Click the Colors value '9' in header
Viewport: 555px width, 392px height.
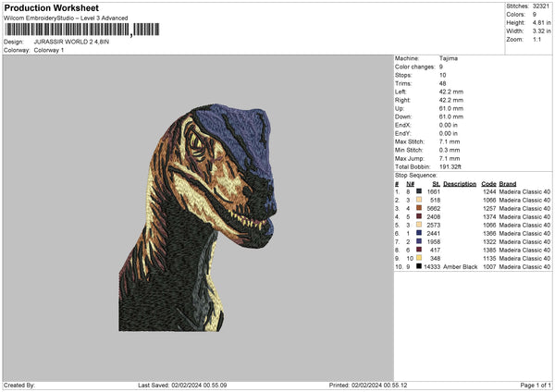pyautogui.click(x=535, y=15)
